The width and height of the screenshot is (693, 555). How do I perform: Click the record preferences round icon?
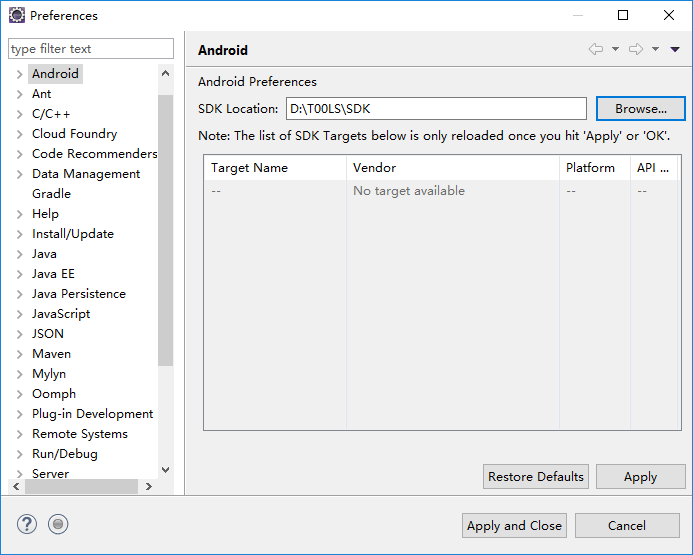(x=58, y=525)
